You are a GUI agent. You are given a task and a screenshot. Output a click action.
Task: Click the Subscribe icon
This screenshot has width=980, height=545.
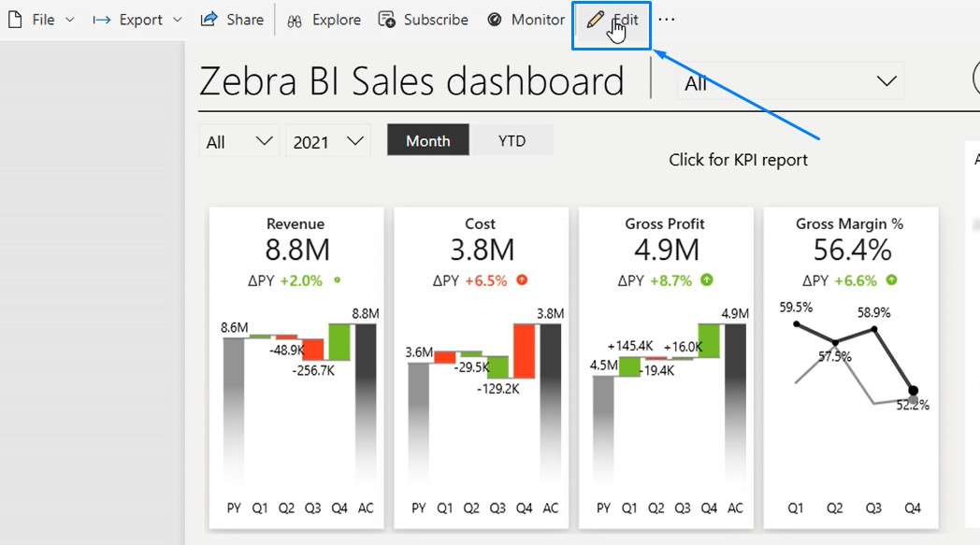(x=386, y=20)
